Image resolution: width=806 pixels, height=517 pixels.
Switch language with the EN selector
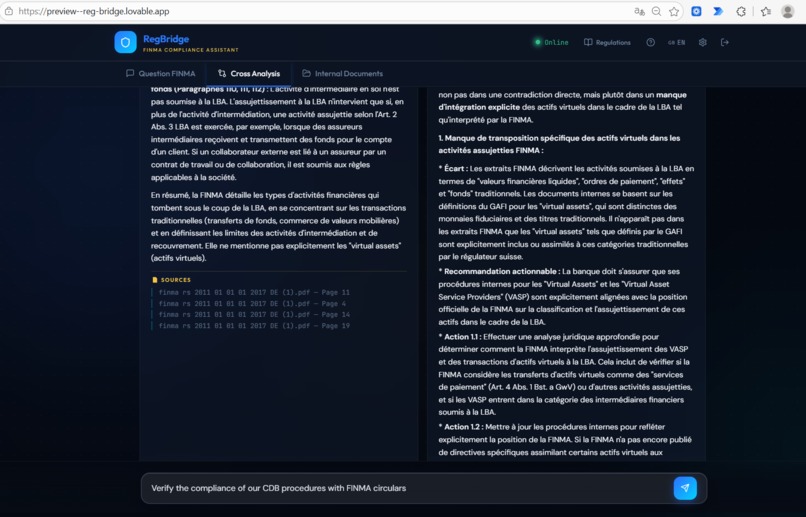point(676,43)
